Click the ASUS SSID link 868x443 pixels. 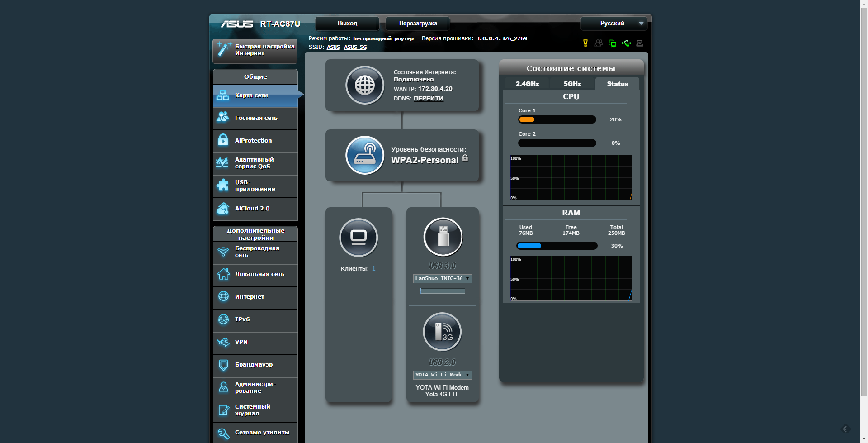tap(333, 47)
